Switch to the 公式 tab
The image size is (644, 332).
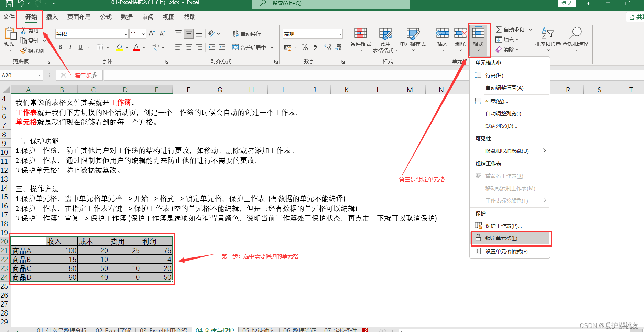(106, 17)
